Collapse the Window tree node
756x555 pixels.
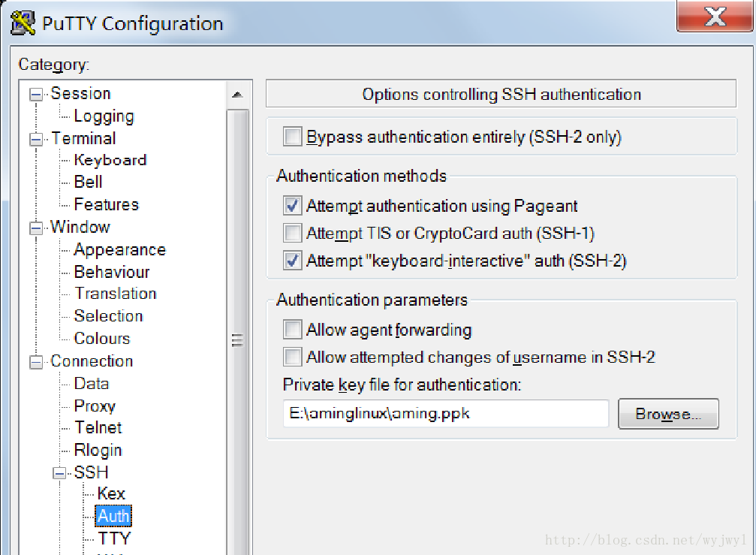click(x=36, y=228)
